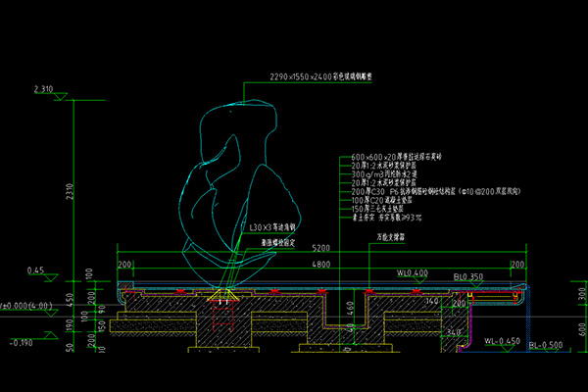
Task: Click the 5200 overall width dimension
Action: [321, 248]
